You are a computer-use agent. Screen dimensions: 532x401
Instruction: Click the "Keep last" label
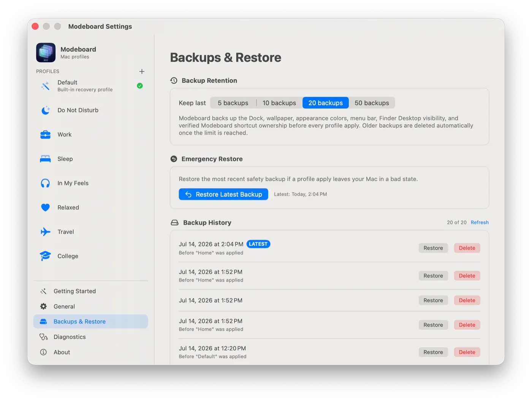coord(192,103)
